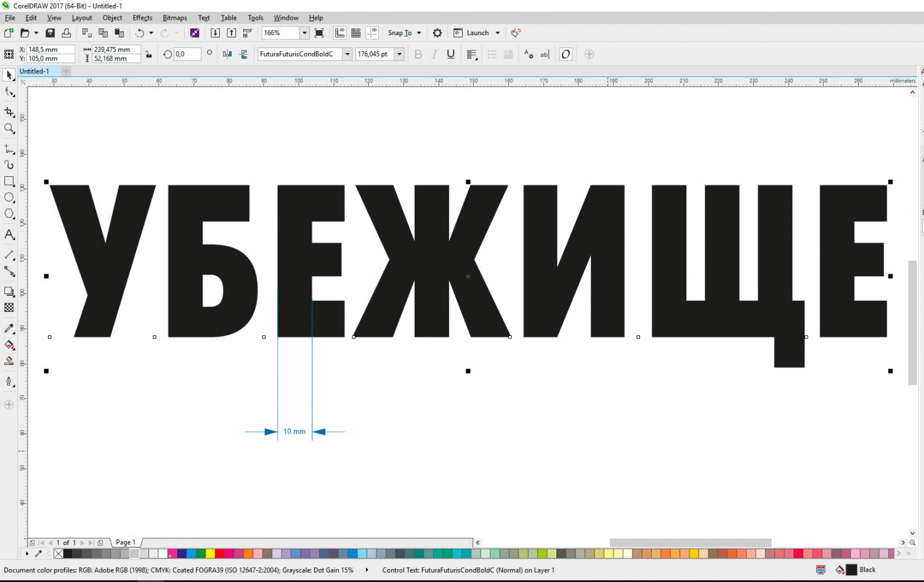Select the Outline Pen tool
Viewport: 924px width, 582px height.
click(x=9, y=382)
